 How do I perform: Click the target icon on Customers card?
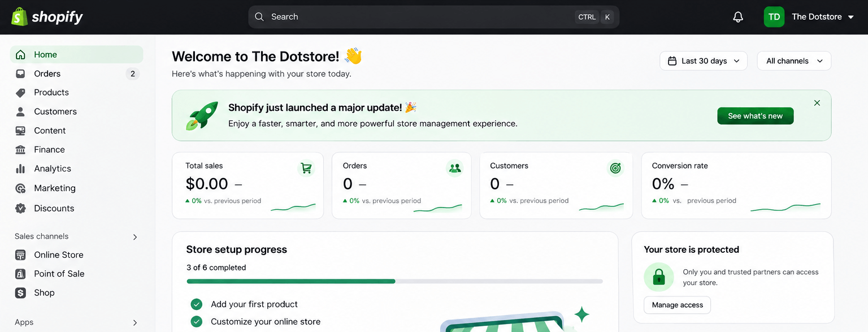(x=615, y=168)
